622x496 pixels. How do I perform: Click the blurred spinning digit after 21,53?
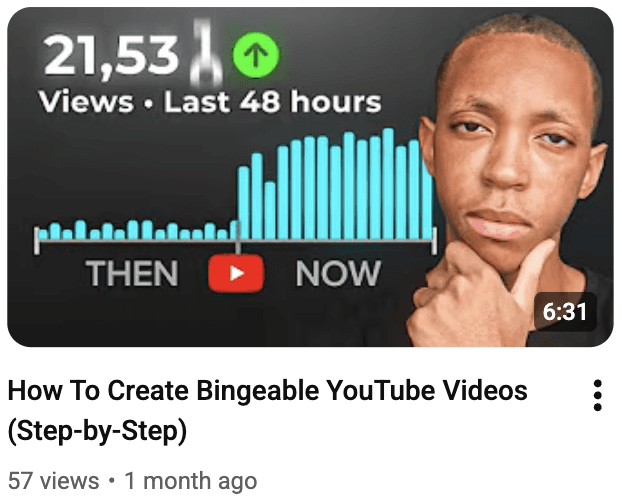point(205,54)
